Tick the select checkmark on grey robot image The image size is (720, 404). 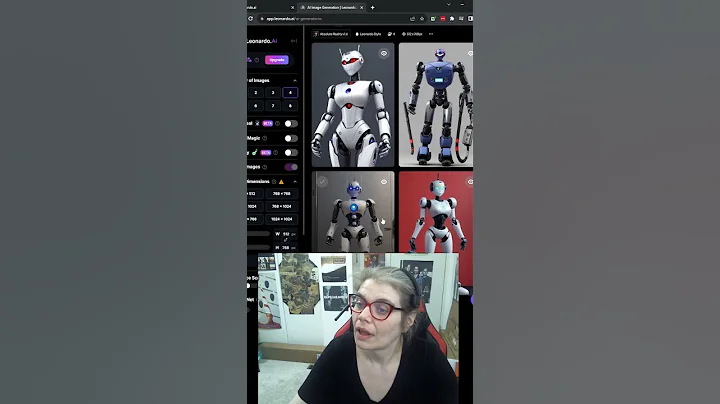322,182
